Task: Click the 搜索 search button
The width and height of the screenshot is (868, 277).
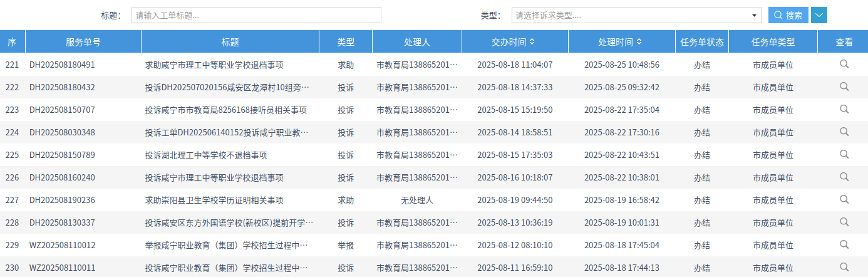Action: (x=788, y=15)
